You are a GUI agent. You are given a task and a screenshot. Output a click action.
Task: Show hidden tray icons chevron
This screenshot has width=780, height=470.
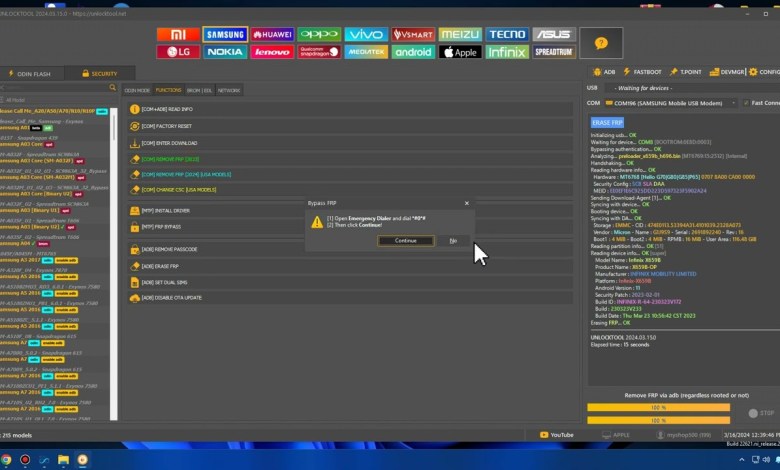tap(741, 460)
